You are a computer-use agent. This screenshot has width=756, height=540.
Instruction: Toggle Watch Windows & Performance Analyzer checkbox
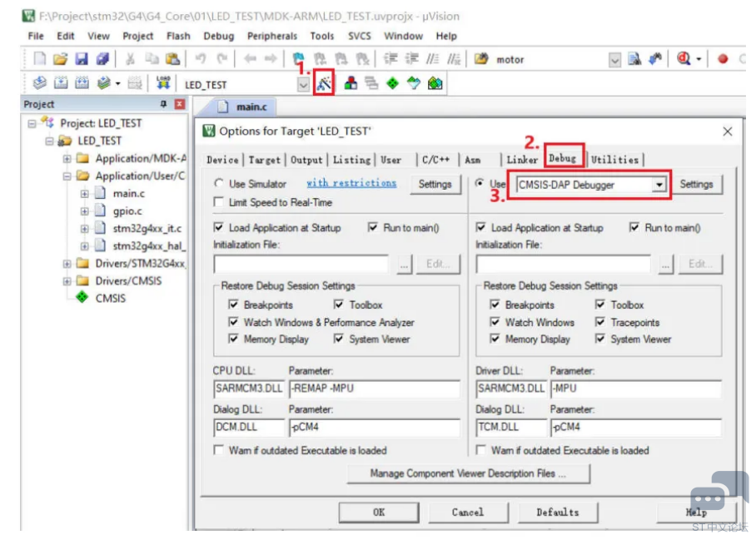pyautogui.click(x=234, y=322)
